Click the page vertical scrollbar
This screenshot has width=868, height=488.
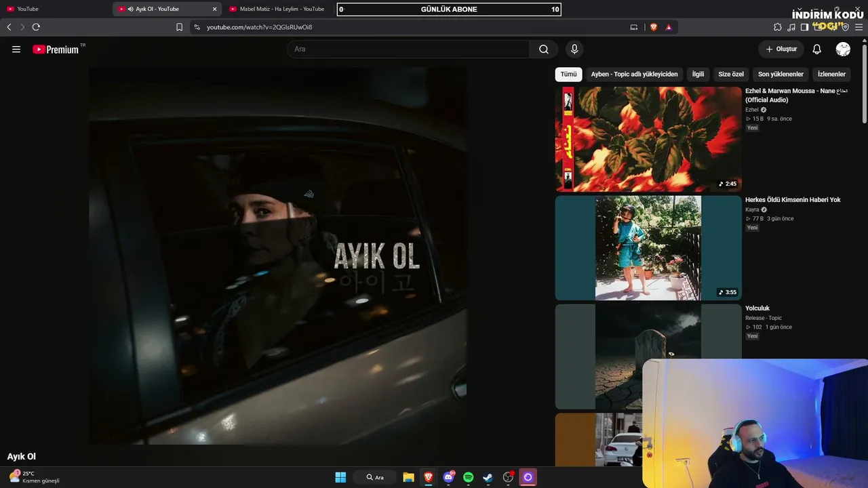click(864, 85)
